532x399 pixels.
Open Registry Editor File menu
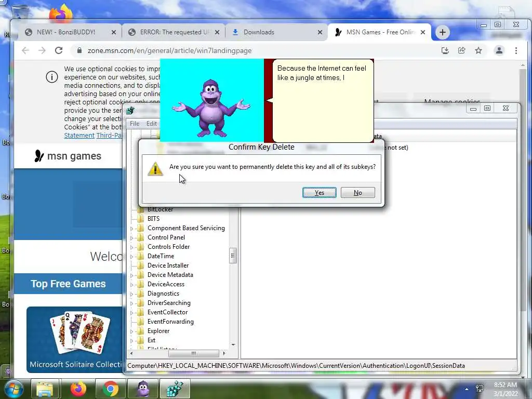pos(135,124)
